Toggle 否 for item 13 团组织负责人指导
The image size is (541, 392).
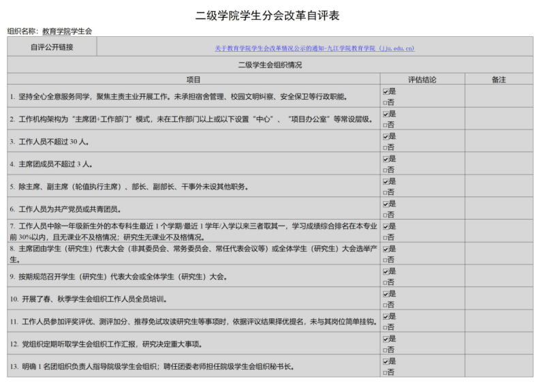coord(385,373)
